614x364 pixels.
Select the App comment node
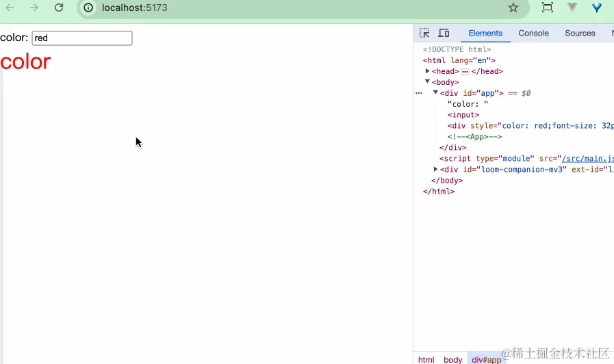(x=474, y=137)
